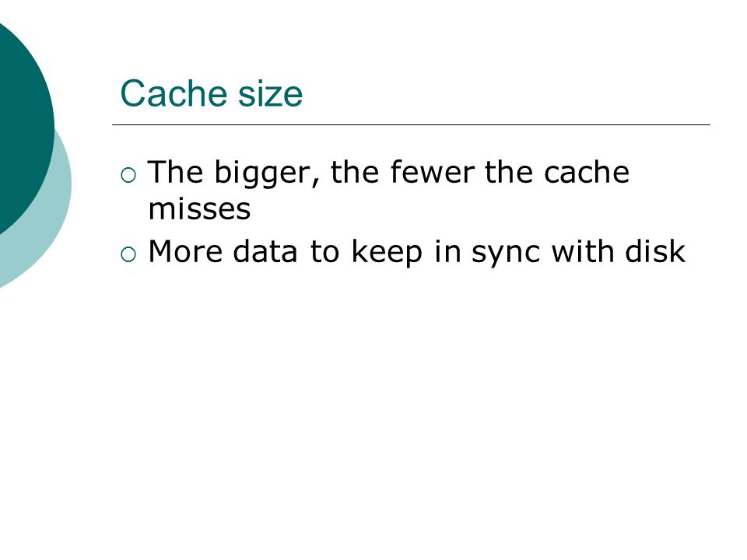This screenshot has height=560, width=747.
Task: Click the word "disk" in second bullet
Action: 655,250
